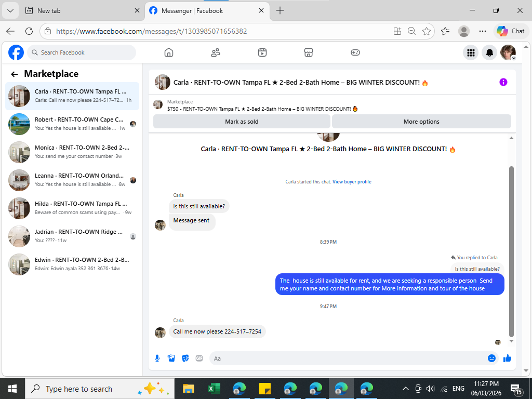Show hidden system tray icons chevron
This screenshot has width=532, height=399.
click(x=405, y=389)
